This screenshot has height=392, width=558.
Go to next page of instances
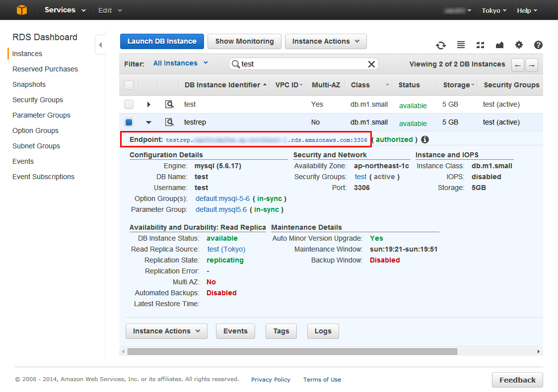pos(532,65)
